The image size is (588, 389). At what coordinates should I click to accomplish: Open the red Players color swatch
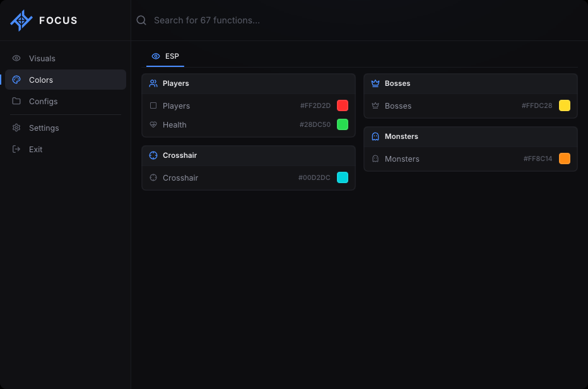pyautogui.click(x=343, y=105)
